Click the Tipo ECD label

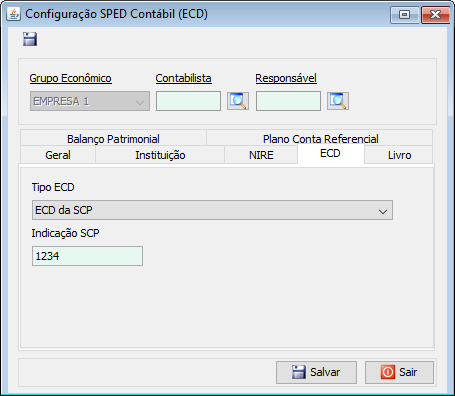[x=53, y=187]
